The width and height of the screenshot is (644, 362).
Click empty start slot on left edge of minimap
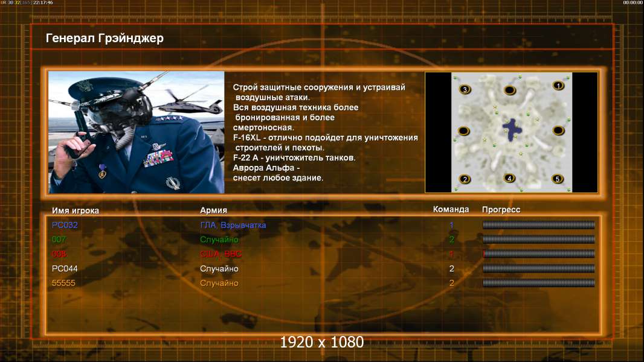(x=464, y=131)
